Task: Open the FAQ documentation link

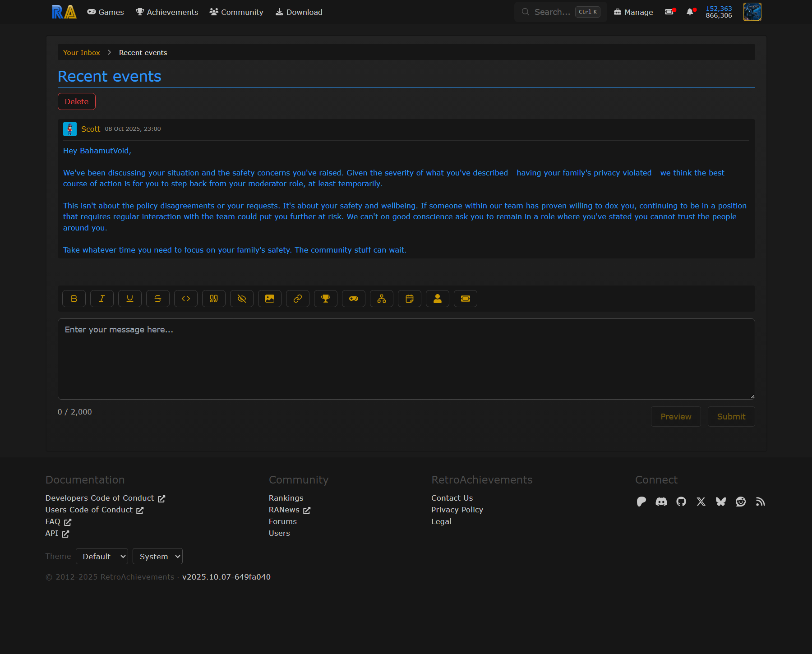Action: pyautogui.click(x=58, y=521)
